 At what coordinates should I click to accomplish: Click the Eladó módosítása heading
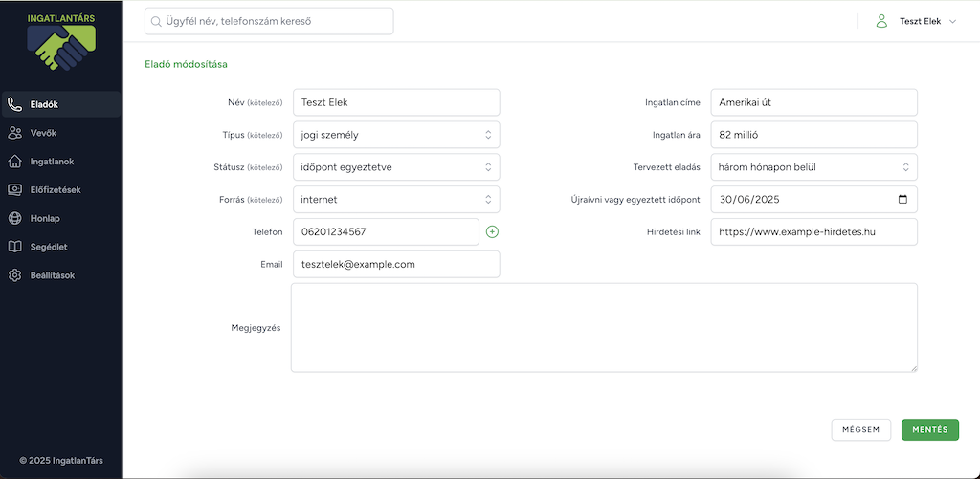pos(187,64)
